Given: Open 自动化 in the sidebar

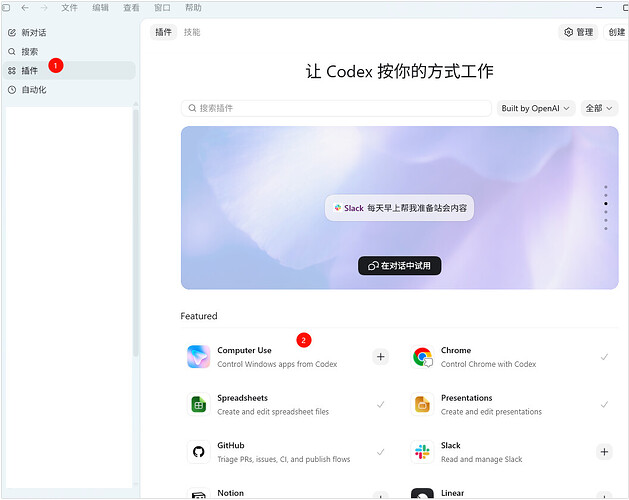Looking at the screenshot, I should click(x=69, y=90).
